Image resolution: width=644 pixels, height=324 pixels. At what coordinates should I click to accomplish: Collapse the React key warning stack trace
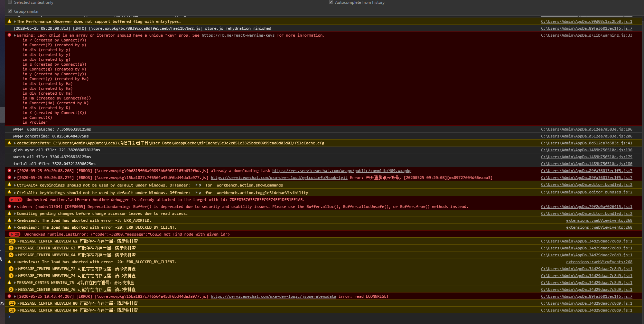(15, 35)
